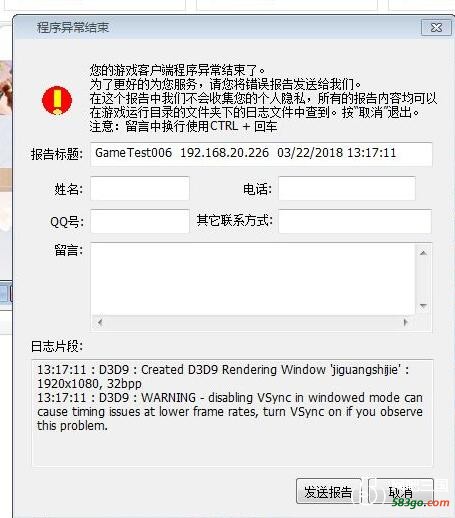Click the D3D9 WARNING VSync log line
Viewport: 455px width, 518px height.
[x=230, y=412]
